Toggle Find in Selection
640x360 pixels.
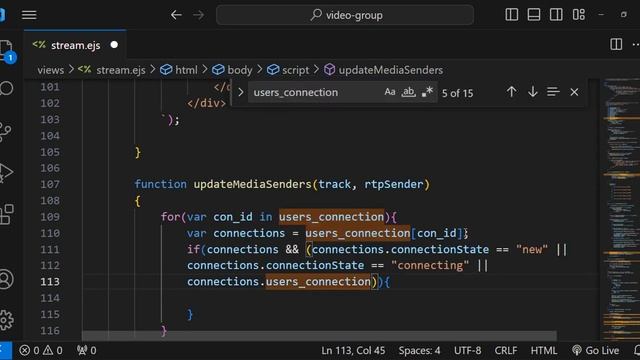click(553, 92)
